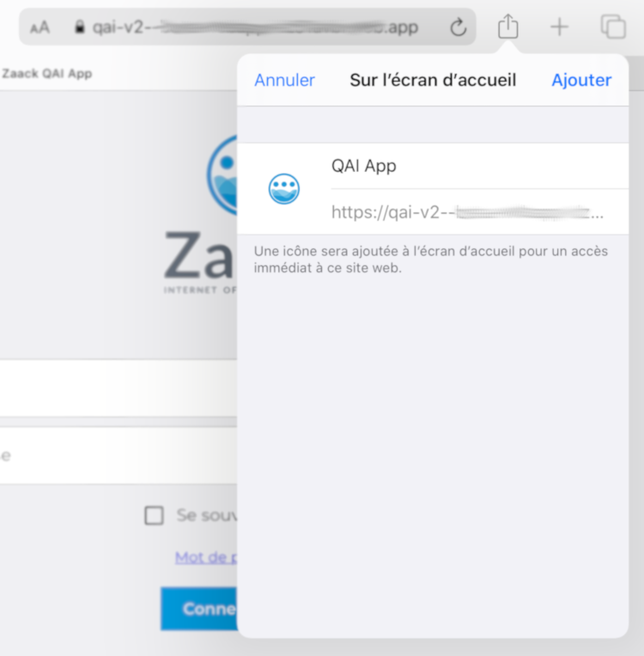
Task: Edit the QAI App name field
Action: 479,166
